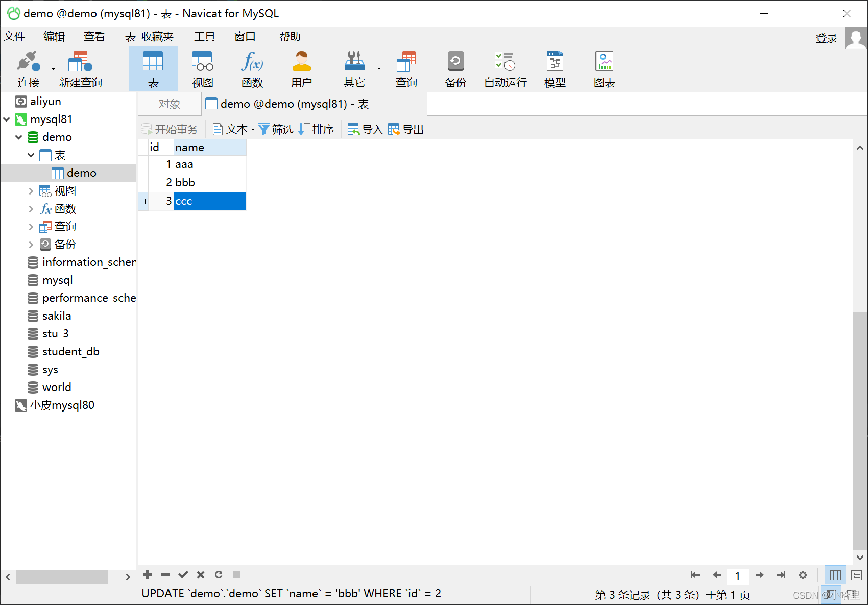Open the 查询 (Query) toolbar icon
This screenshot has height=605, width=868.
(406, 69)
